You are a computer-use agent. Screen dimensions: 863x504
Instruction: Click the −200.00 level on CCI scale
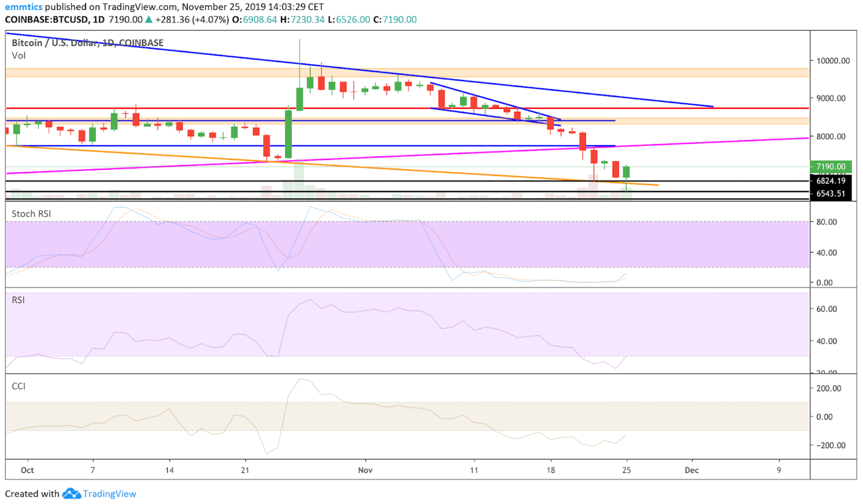[x=831, y=445]
